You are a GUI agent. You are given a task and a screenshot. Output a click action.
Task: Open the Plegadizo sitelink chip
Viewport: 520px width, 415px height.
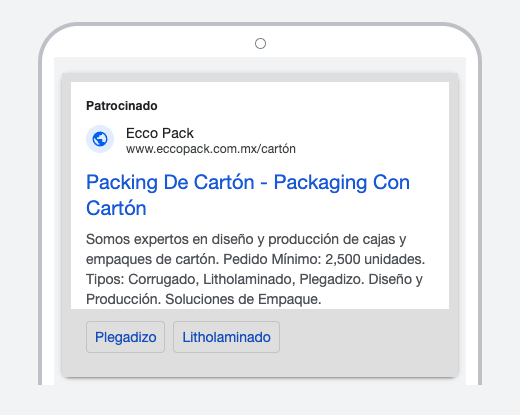click(125, 337)
